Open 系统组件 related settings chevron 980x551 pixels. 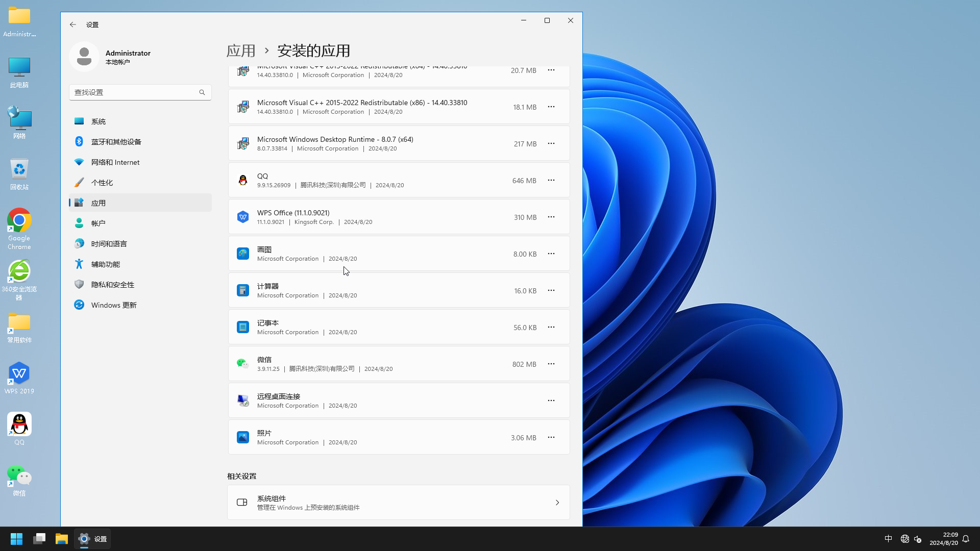click(557, 503)
